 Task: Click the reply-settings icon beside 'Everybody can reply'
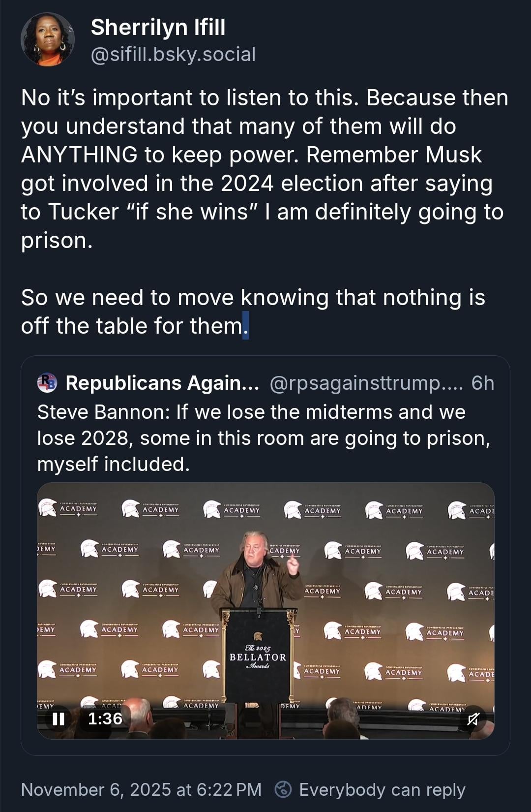[283, 789]
